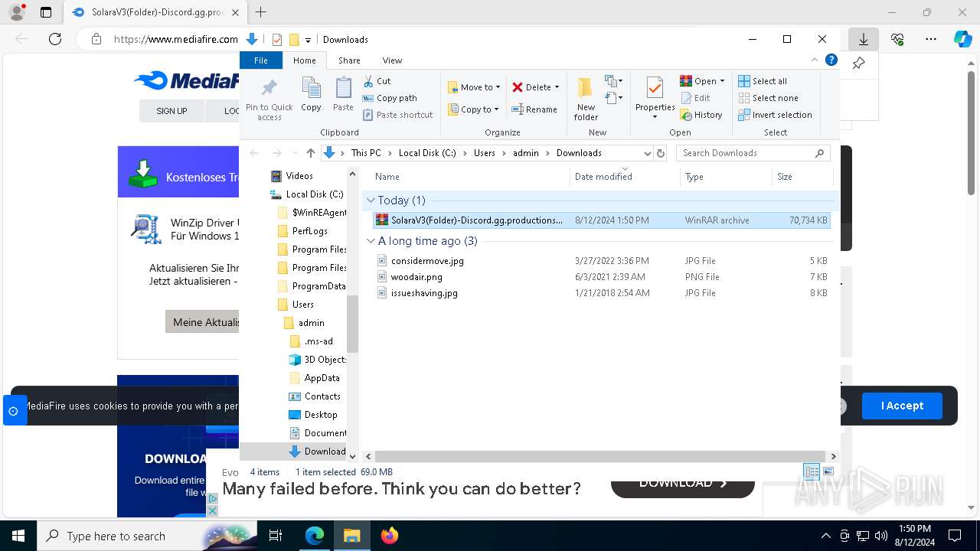This screenshot has width=980, height=551.
Task: Select 3D Objects in navigation tree
Action: [x=317, y=360]
